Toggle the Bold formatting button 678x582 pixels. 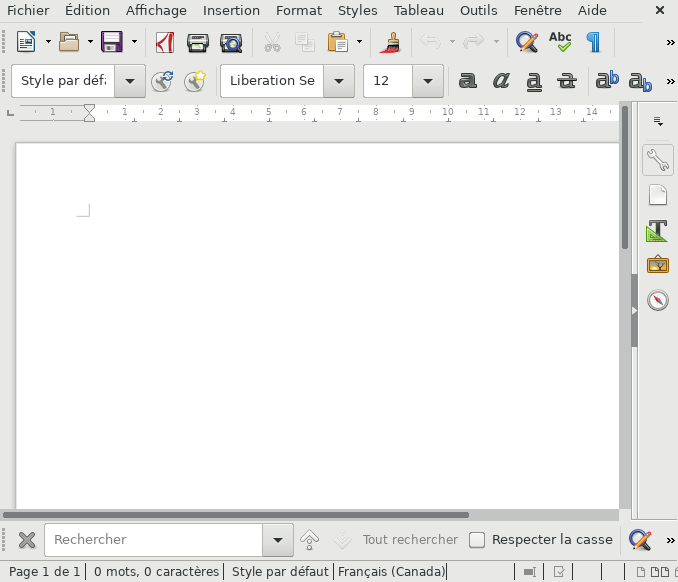(467, 81)
